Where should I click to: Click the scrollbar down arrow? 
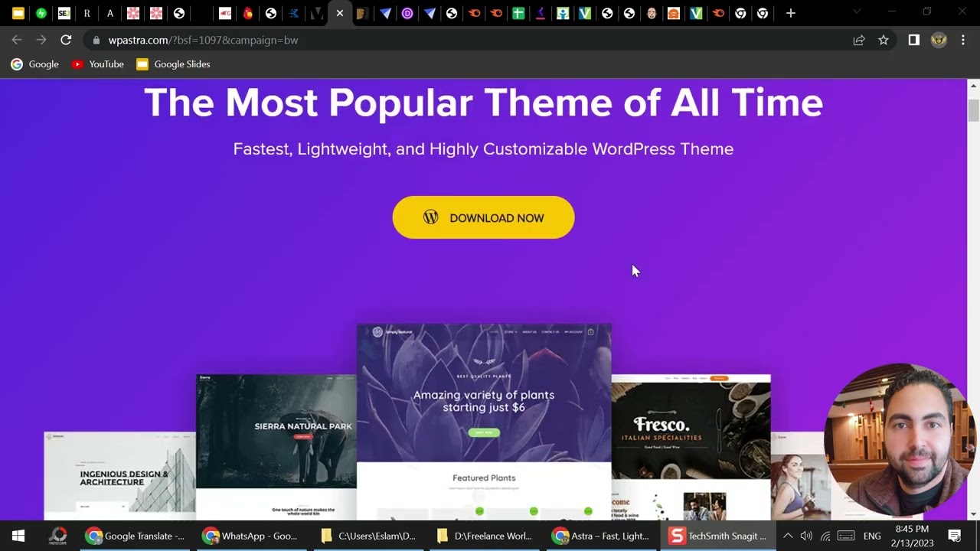(973, 514)
